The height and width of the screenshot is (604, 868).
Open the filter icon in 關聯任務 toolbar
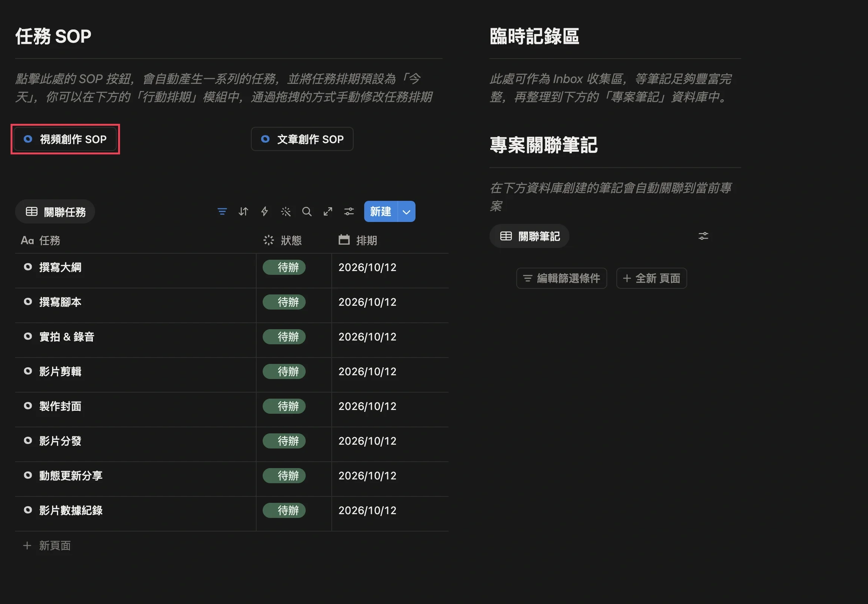click(222, 211)
